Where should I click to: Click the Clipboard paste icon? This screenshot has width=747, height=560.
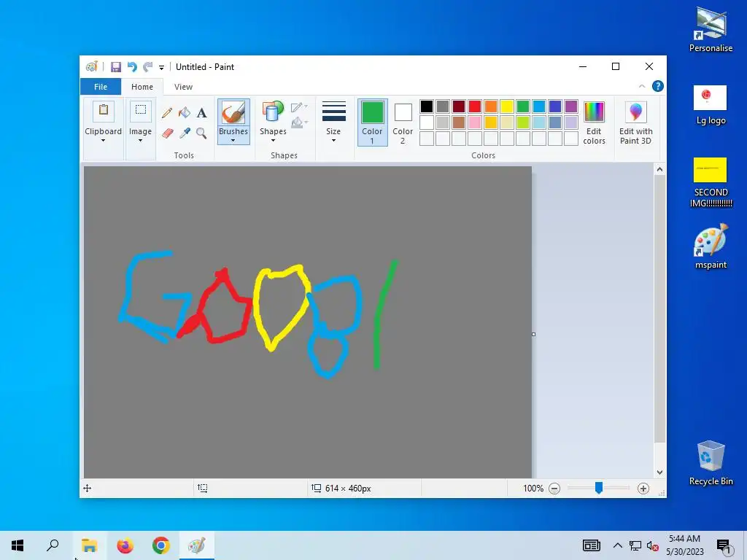[104, 111]
